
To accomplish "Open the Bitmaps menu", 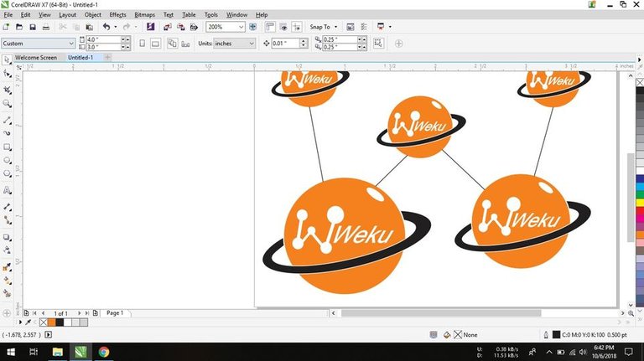I will [x=144, y=15].
